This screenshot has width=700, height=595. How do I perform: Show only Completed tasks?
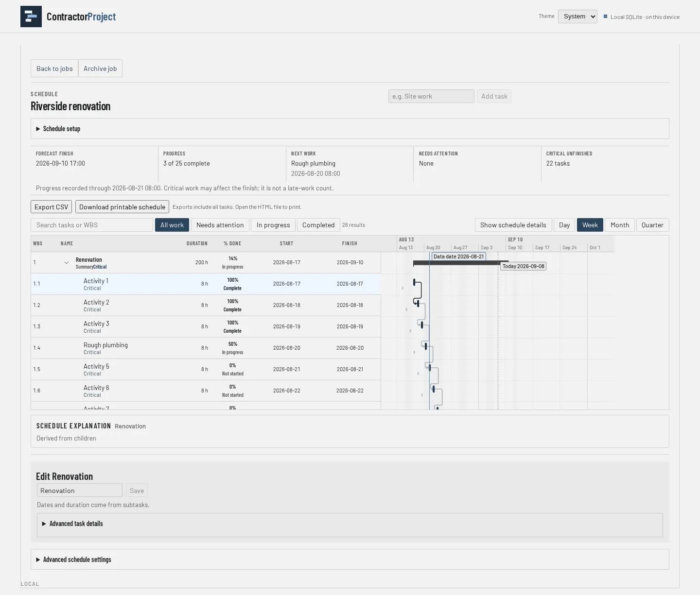pos(318,225)
